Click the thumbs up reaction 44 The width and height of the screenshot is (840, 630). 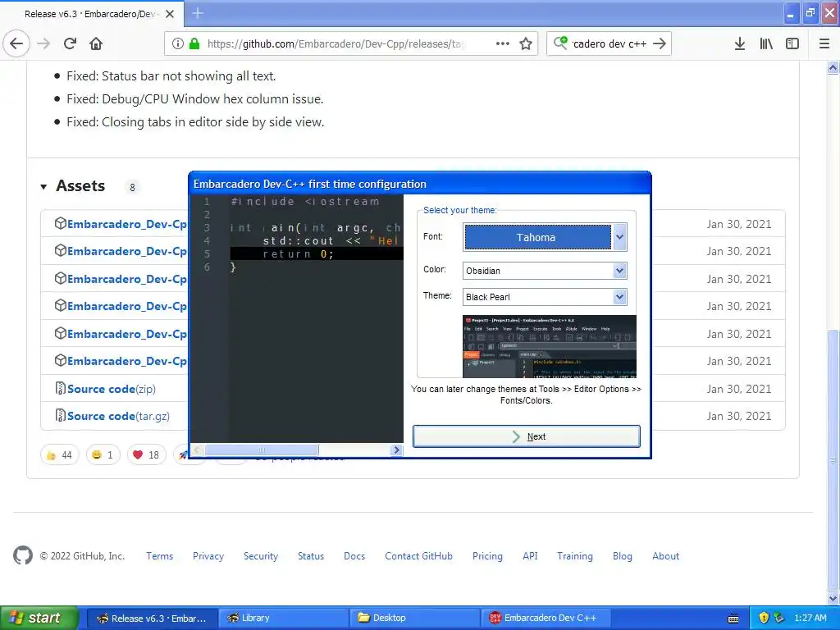pyautogui.click(x=59, y=454)
